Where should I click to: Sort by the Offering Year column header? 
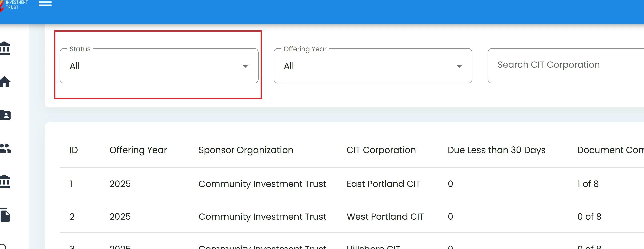(138, 150)
